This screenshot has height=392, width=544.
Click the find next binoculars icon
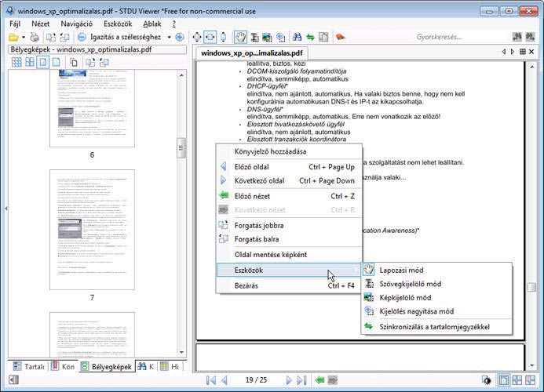[x=530, y=37]
